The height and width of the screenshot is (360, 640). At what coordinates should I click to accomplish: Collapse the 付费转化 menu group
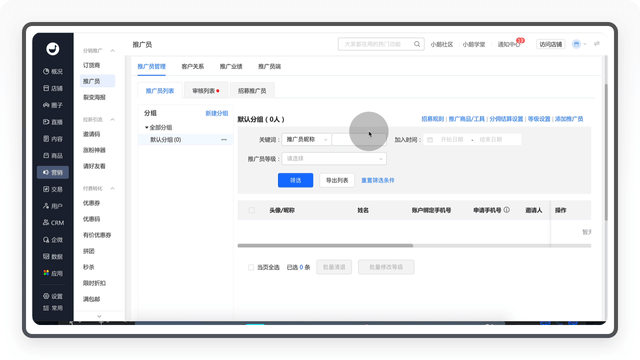tap(112, 189)
